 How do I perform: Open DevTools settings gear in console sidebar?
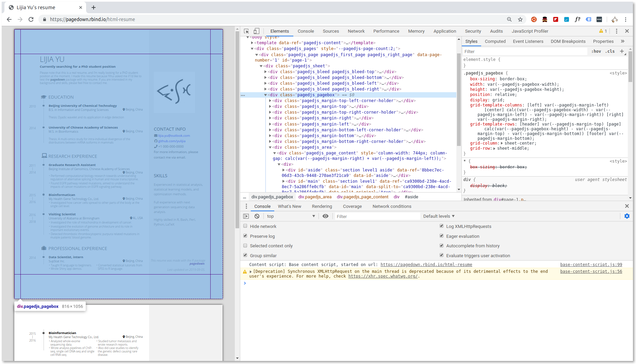click(x=627, y=216)
